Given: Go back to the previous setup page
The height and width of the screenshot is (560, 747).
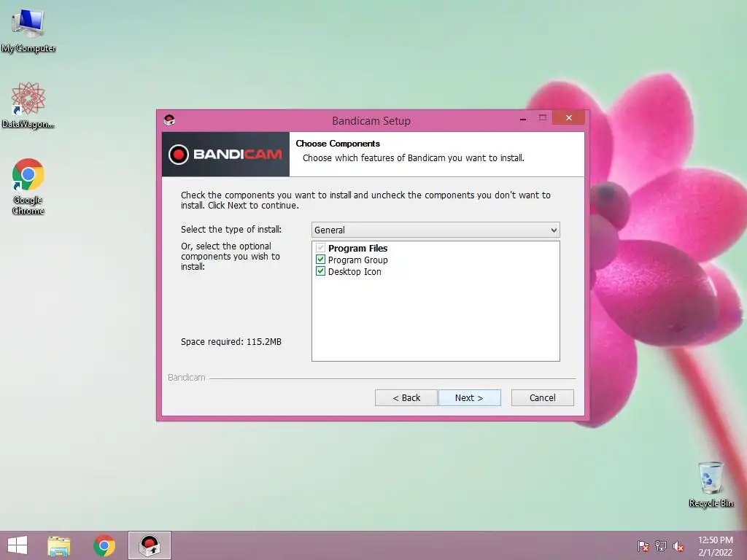Looking at the screenshot, I should point(406,397).
